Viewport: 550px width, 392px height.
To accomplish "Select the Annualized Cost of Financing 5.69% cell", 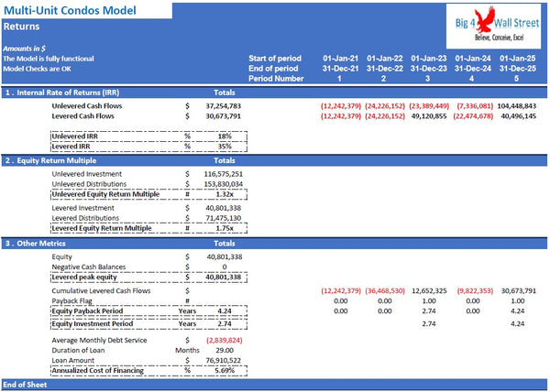I will pos(225,370).
